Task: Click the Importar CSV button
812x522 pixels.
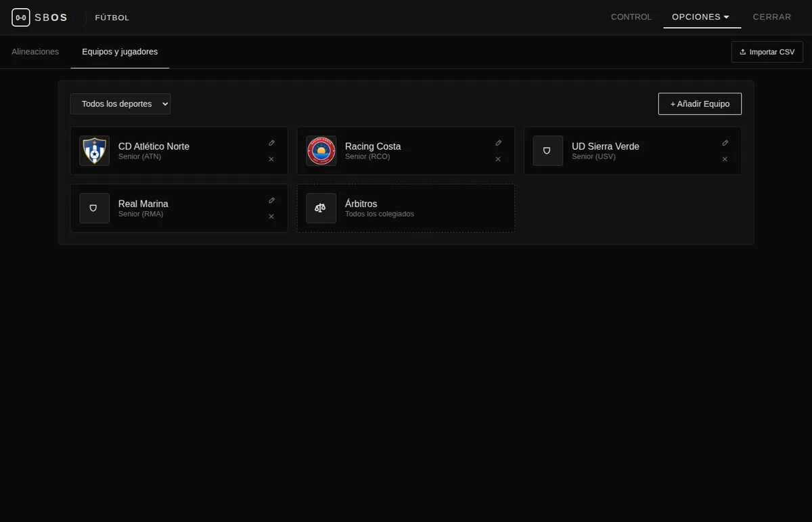Action: [x=767, y=52]
